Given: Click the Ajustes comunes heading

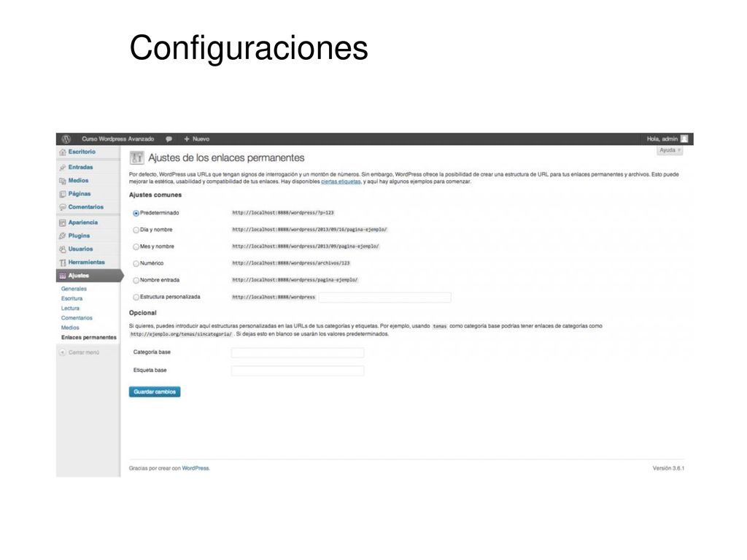Looking at the screenshot, I should point(155,195).
